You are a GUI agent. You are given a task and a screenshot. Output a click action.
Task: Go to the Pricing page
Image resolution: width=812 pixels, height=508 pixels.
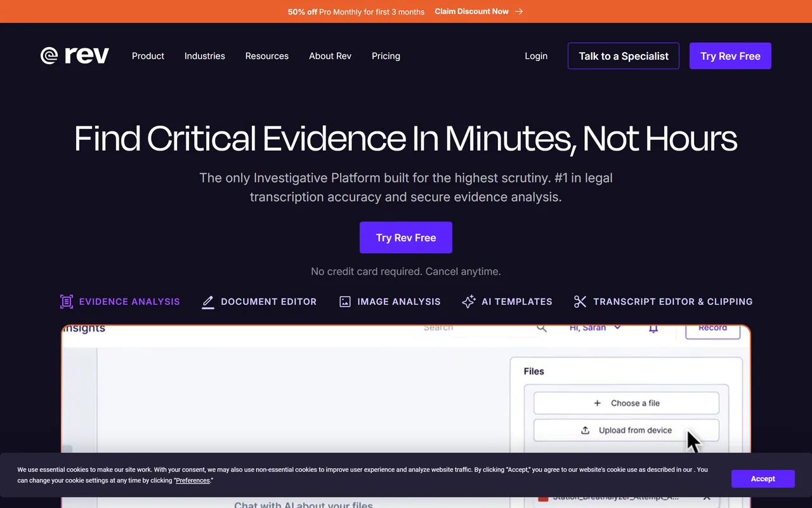click(386, 56)
